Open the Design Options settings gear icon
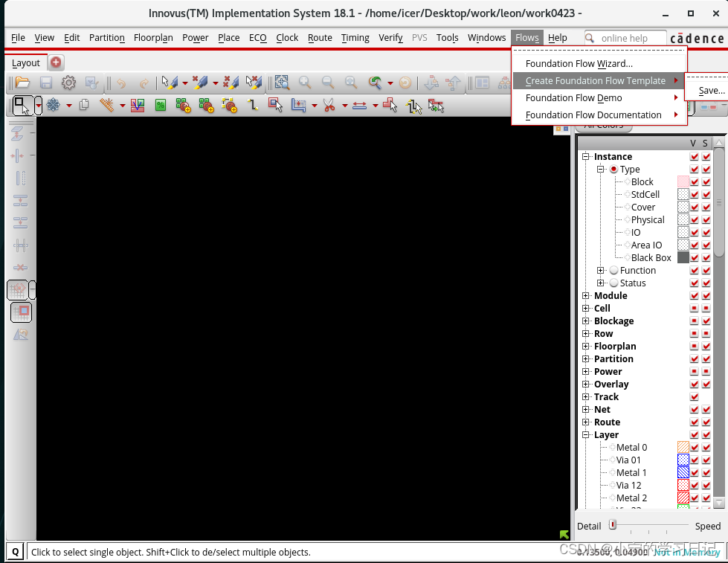The image size is (728, 563). [68, 84]
